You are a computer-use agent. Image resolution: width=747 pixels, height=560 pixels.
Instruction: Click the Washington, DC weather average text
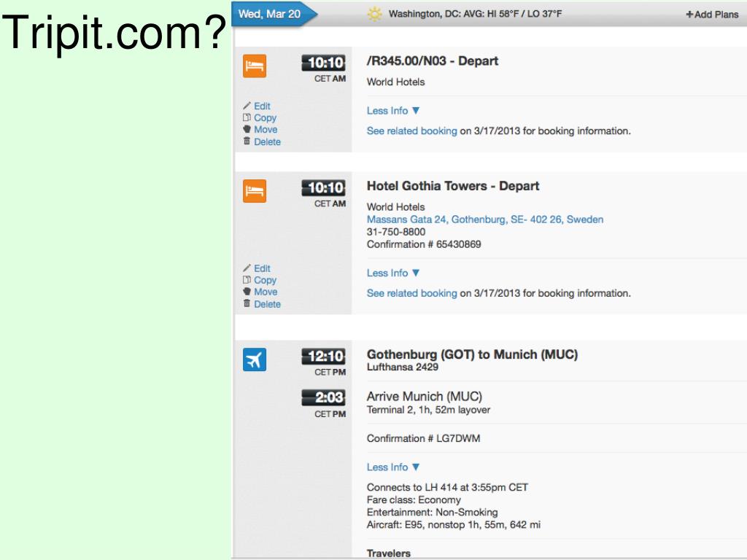tap(475, 14)
